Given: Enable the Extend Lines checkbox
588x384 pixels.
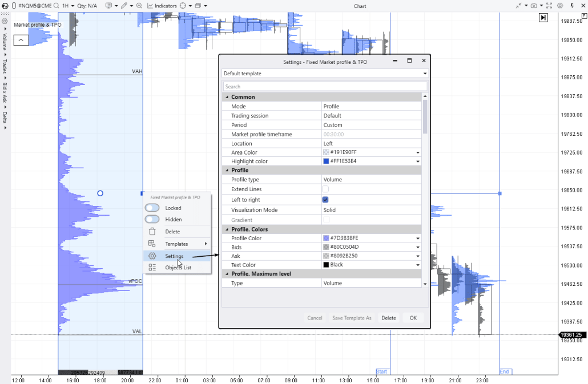Looking at the screenshot, I should tap(325, 189).
